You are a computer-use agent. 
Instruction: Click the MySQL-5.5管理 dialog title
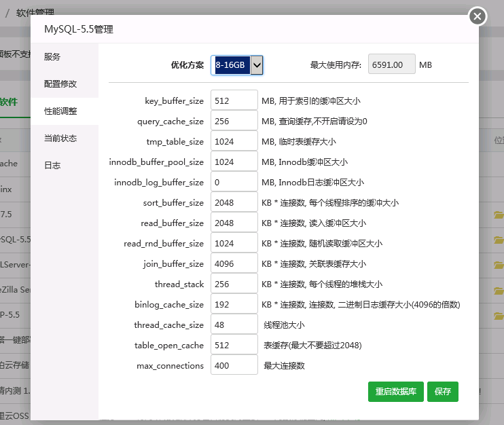(79, 29)
